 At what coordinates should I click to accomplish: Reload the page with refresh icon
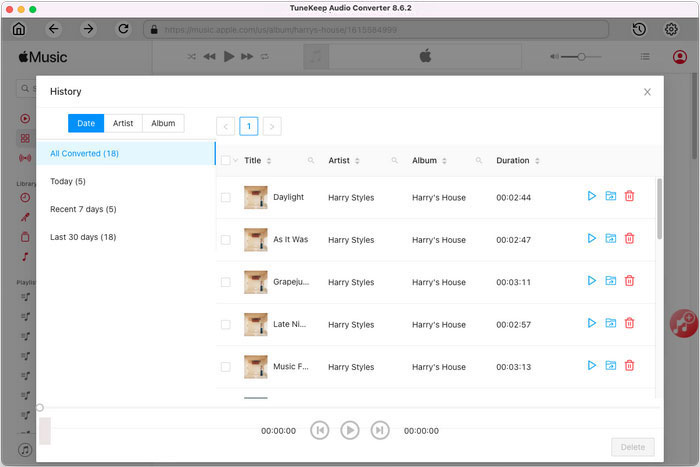point(124,29)
